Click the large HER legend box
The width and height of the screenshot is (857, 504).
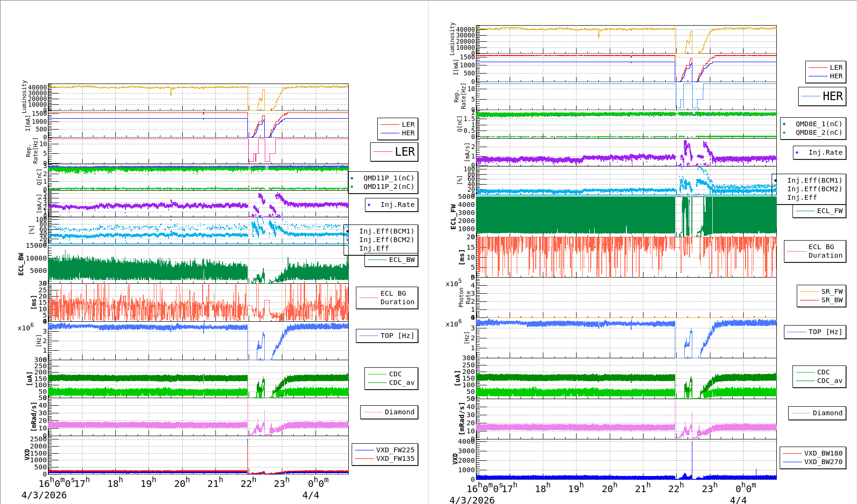(822, 96)
